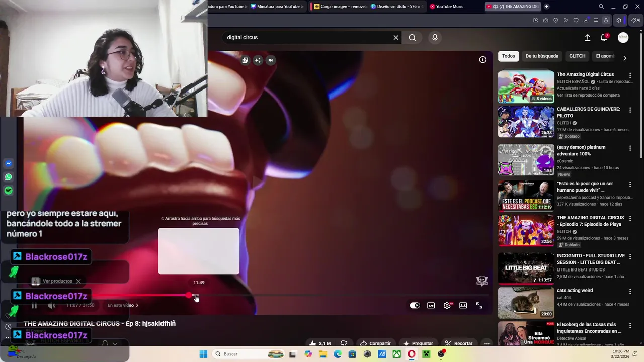Screen dimensions: 644x362
Task: Open Xbox app from the taskbar
Action: (397, 354)
